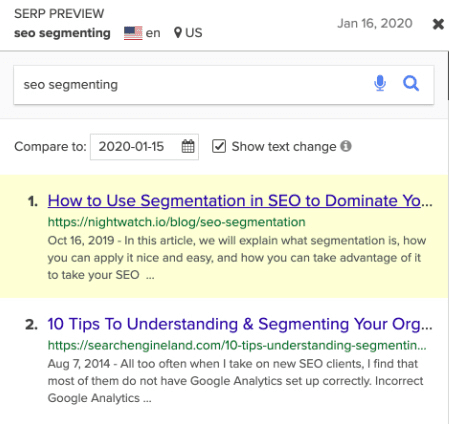Click the info icon beside Show text change

346,146
